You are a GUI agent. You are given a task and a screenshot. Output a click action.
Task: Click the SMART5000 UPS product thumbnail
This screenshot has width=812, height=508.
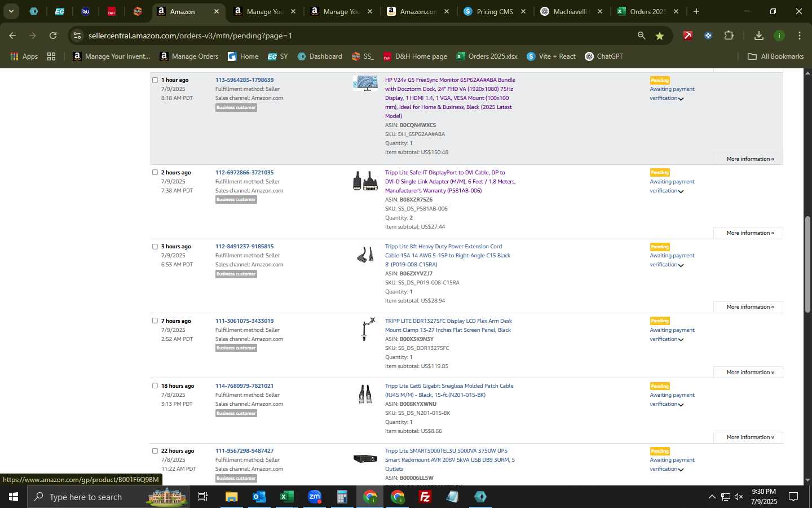click(365, 458)
